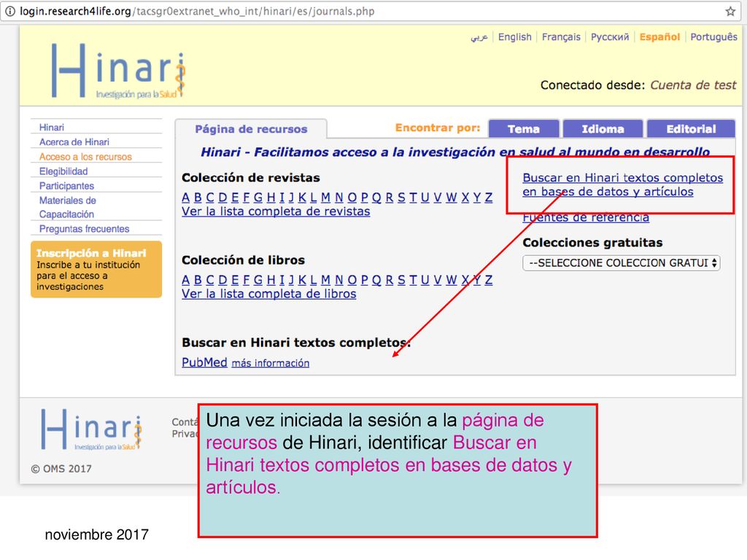This screenshot has width=747, height=560.
Task: Change language to Português
Action: pyautogui.click(x=713, y=36)
